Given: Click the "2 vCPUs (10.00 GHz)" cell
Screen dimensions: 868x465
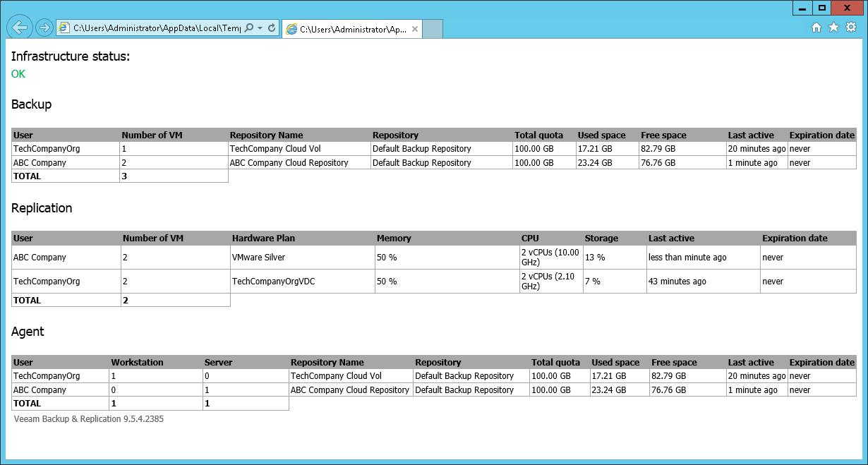Looking at the screenshot, I should [x=550, y=258].
